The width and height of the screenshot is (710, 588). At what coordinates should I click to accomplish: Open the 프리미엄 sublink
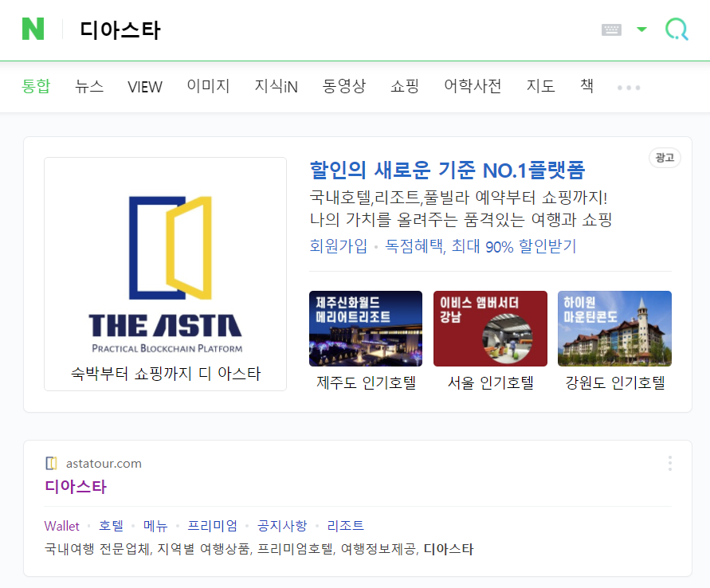click(x=213, y=526)
